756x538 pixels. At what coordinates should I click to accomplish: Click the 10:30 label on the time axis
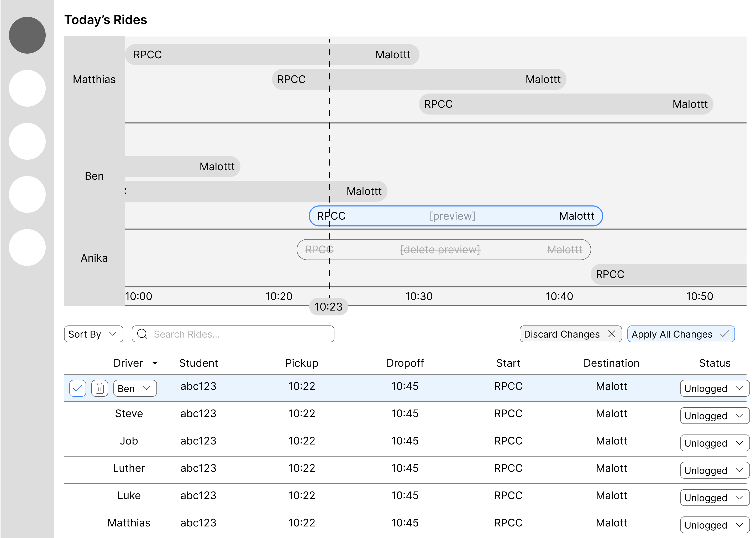coord(419,296)
